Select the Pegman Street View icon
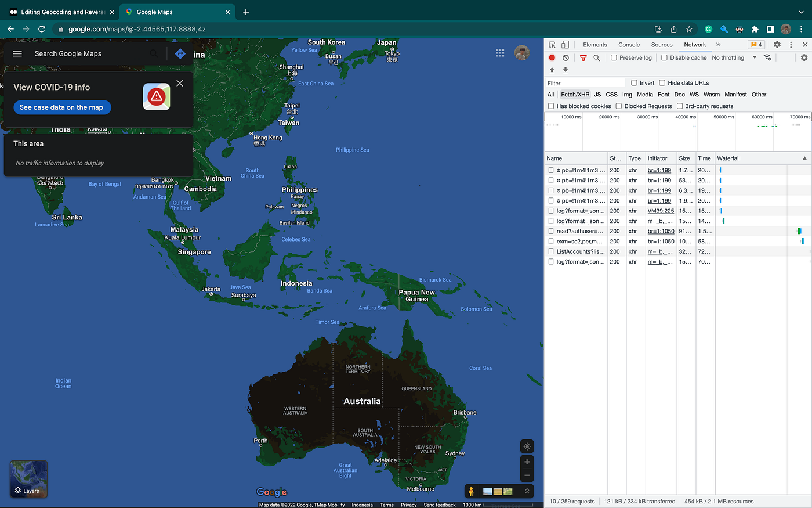The image size is (812, 508). coord(470,491)
